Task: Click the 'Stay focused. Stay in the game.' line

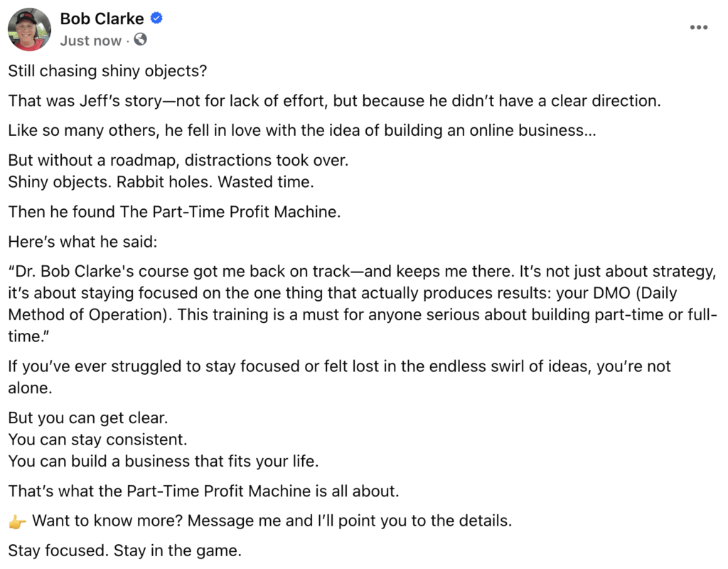Action: tap(125, 551)
